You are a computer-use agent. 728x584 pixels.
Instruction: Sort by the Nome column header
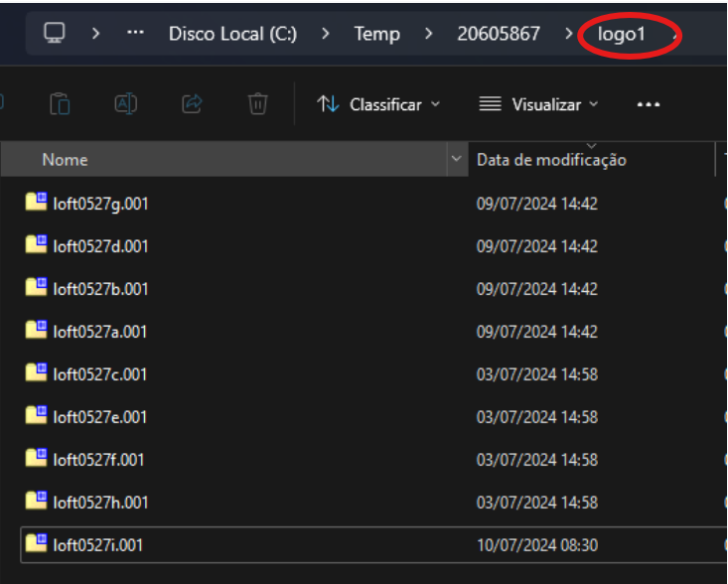[x=223, y=159]
